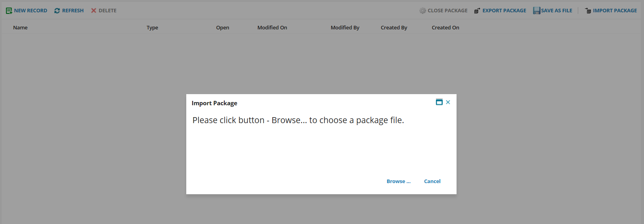Click the Created By column header
Screen dimensions: 644x224
click(x=394, y=28)
